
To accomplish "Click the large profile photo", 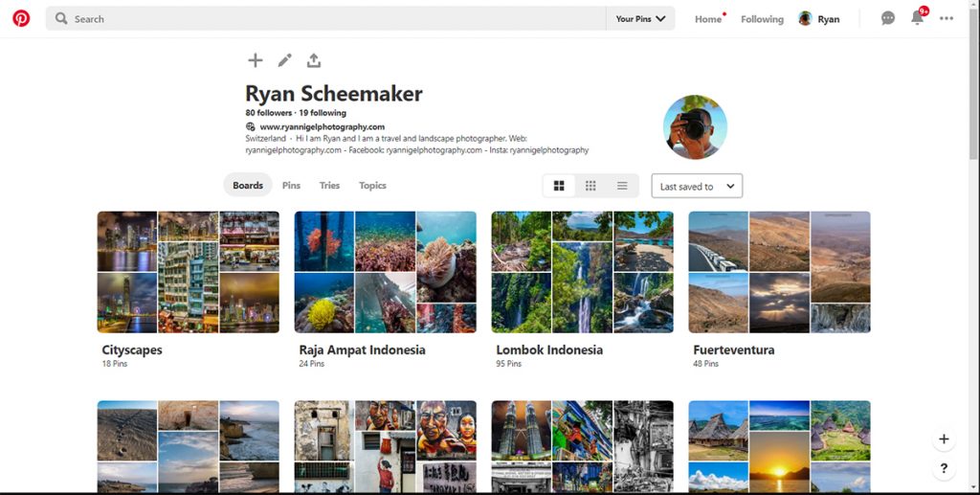I will coord(695,127).
